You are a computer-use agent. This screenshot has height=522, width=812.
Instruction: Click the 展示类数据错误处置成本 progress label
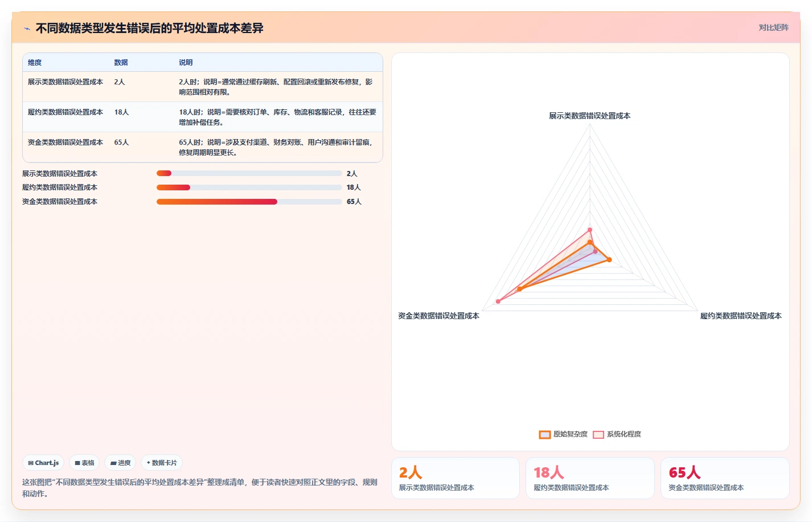60,174
